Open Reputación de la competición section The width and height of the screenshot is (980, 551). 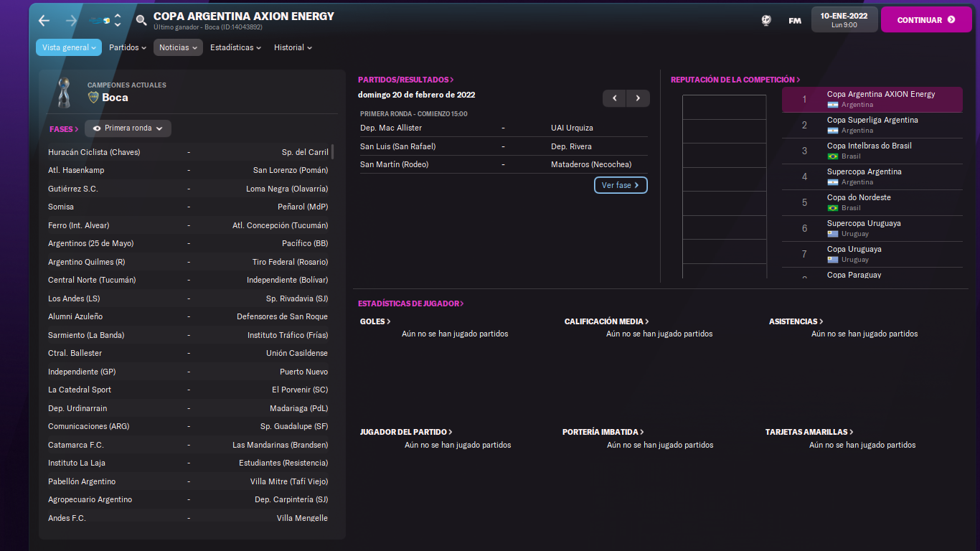(735, 80)
